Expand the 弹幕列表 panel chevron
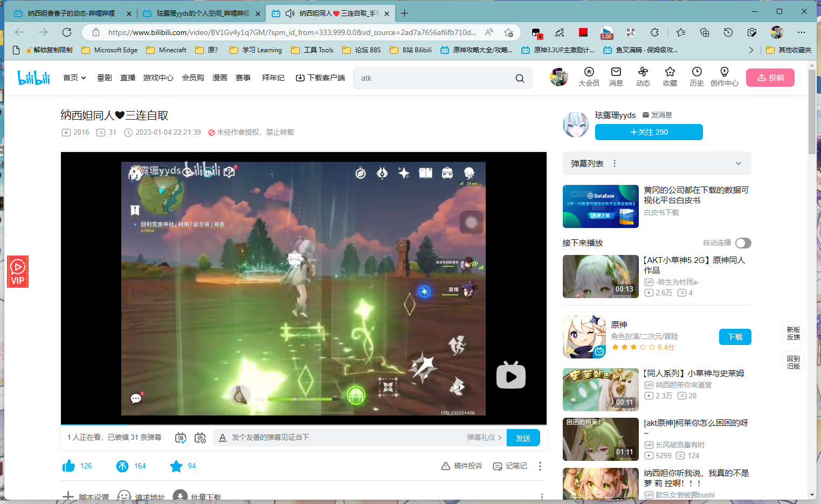The width and height of the screenshot is (821, 504). click(739, 163)
